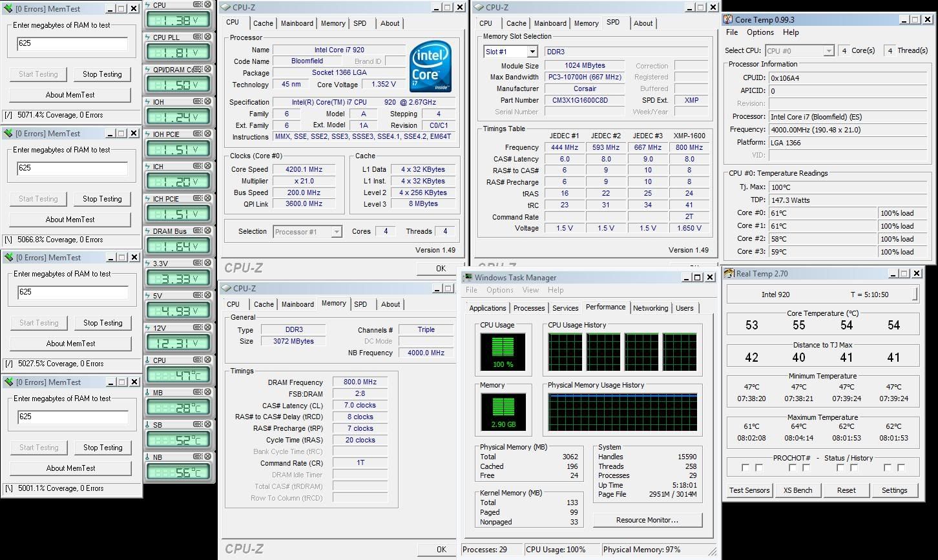The height and width of the screenshot is (560, 938).
Task: Select Mainboard tab in CPU-Z Memory window
Action: click(x=298, y=304)
